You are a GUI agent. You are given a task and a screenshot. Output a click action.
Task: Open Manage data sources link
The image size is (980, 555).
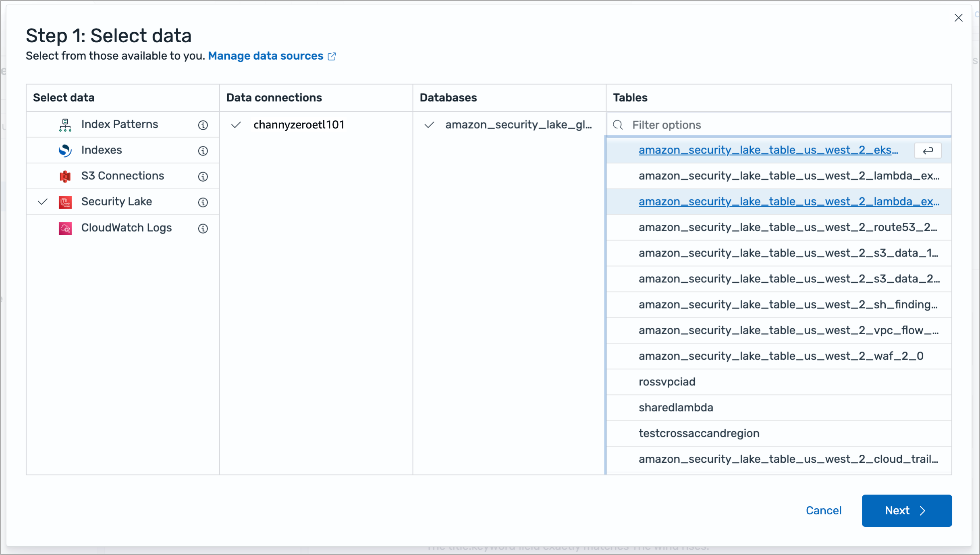click(x=266, y=56)
